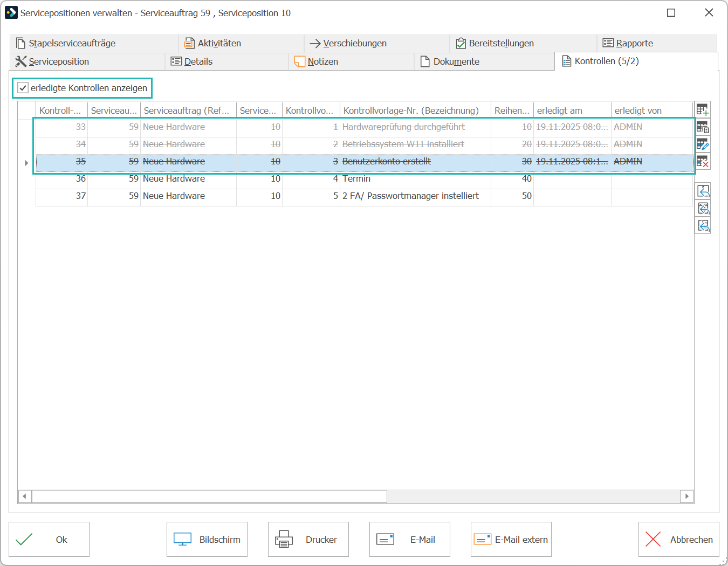Click the 'Reihen...' column header
Image resolution: width=728 pixels, height=566 pixels.
tap(512, 111)
